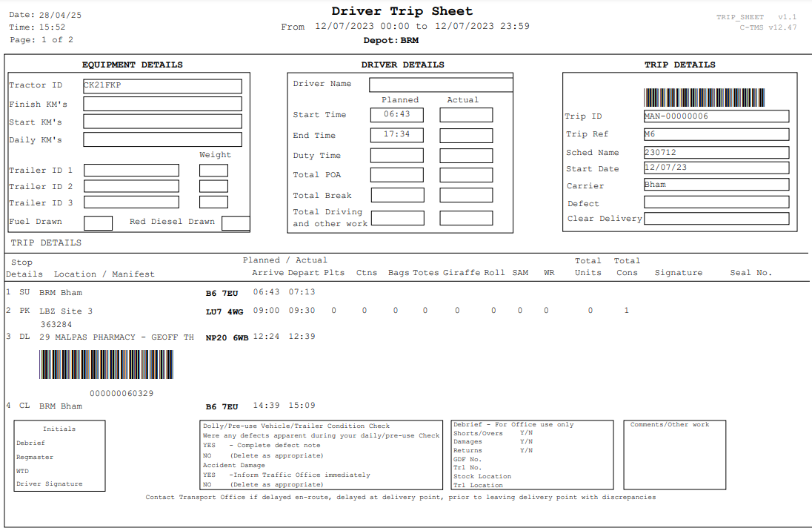Screen dimensions: 812x528
Task: Select the Finish KM's input box
Action: (x=162, y=104)
